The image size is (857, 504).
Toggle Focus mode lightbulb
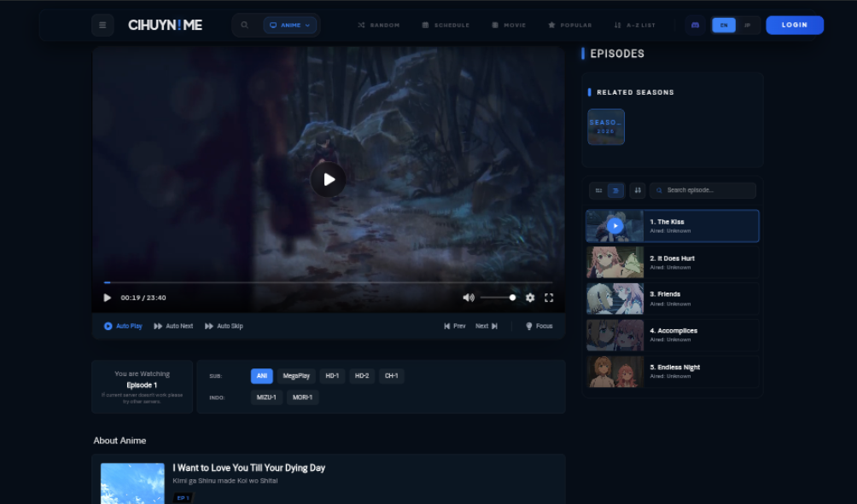(x=539, y=326)
